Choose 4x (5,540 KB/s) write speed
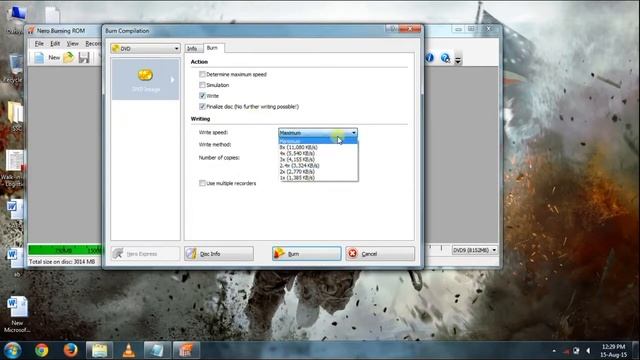 [318, 153]
